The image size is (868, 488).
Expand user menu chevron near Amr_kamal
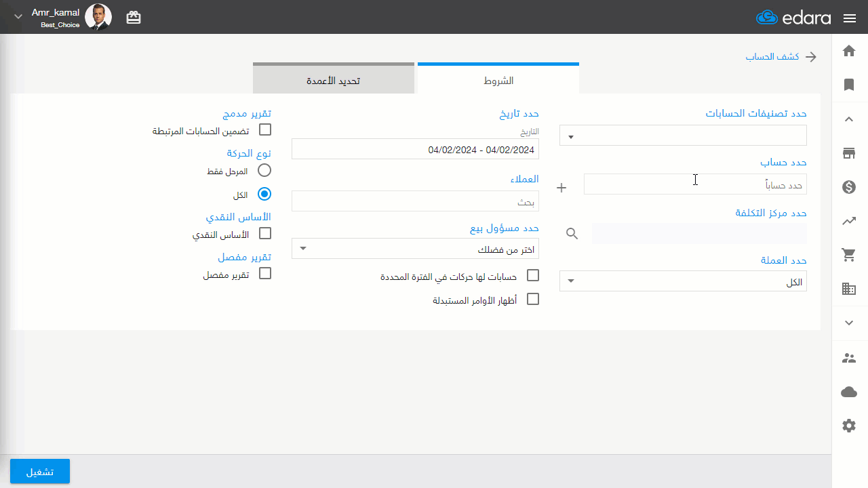coord(18,18)
